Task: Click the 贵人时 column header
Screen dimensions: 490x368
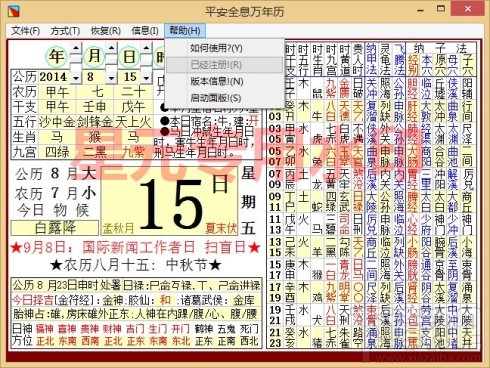Action: (358, 59)
